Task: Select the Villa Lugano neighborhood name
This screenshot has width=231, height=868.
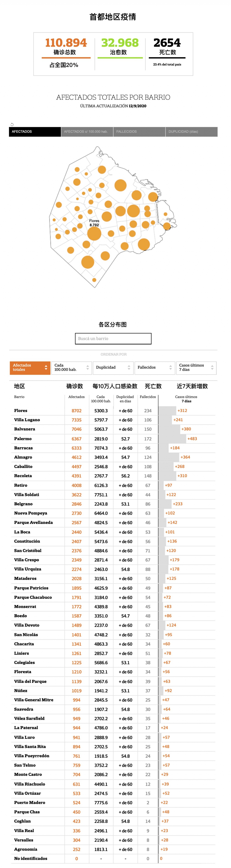Action: coord(27,420)
